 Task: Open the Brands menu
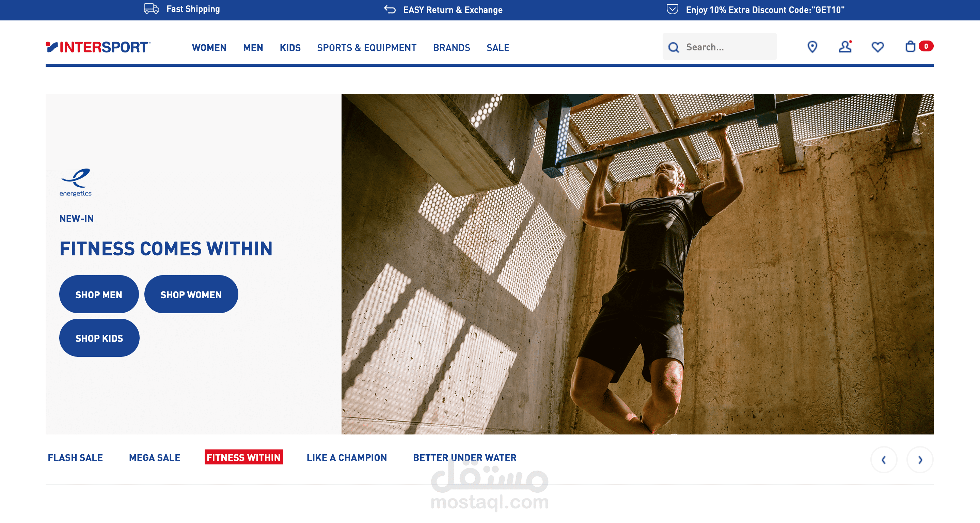452,48
